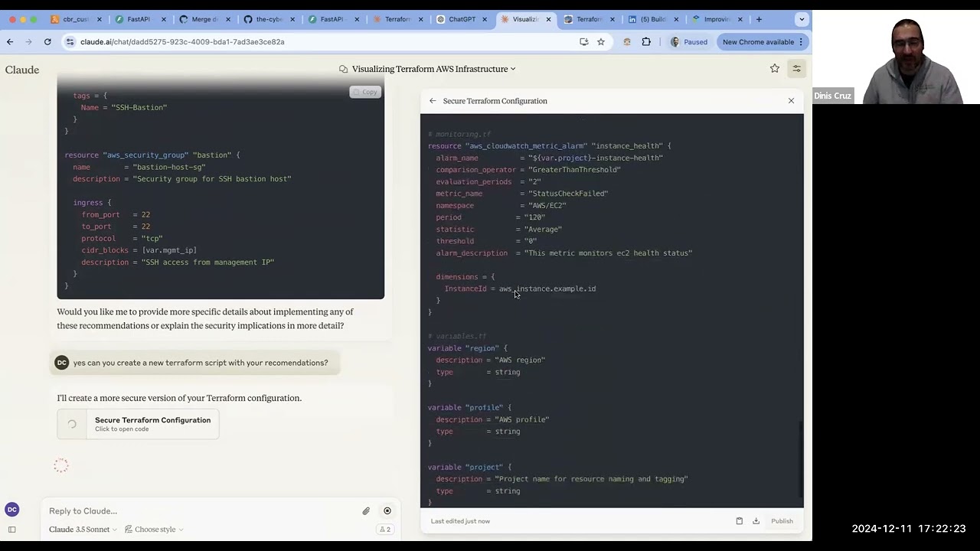Switch to the Merge GitHub tab
Screen dimensions: 980x551
(204, 19)
